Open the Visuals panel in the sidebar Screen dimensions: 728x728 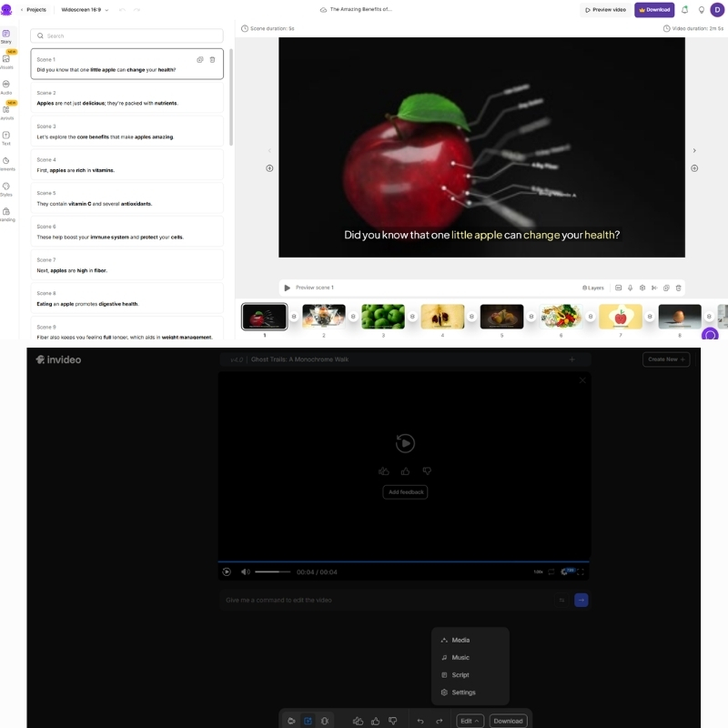pos(6,61)
